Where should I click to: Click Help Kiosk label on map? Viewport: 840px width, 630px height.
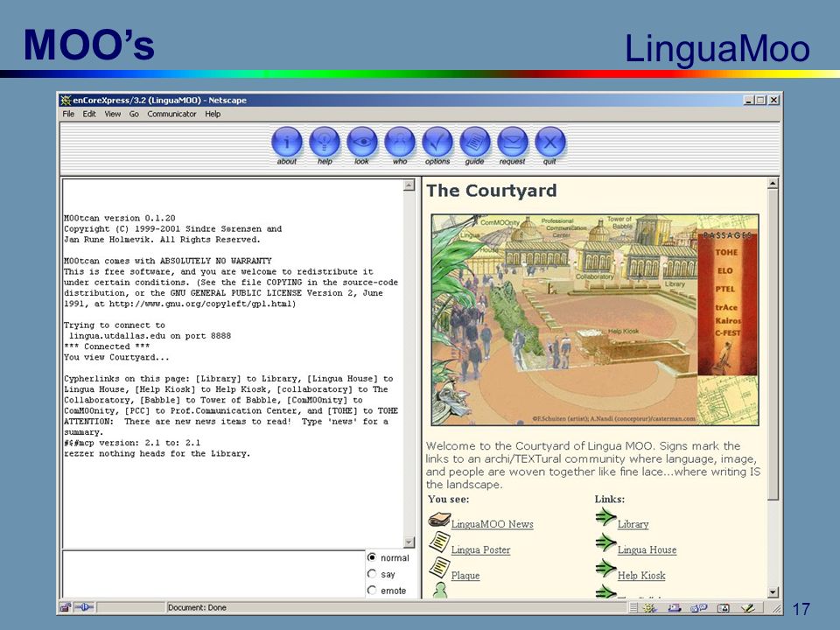coord(623,331)
